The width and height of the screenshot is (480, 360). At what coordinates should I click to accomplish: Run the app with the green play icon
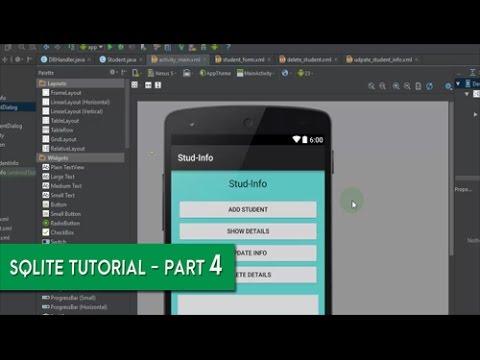pyautogui.click(x=110, y=47)
